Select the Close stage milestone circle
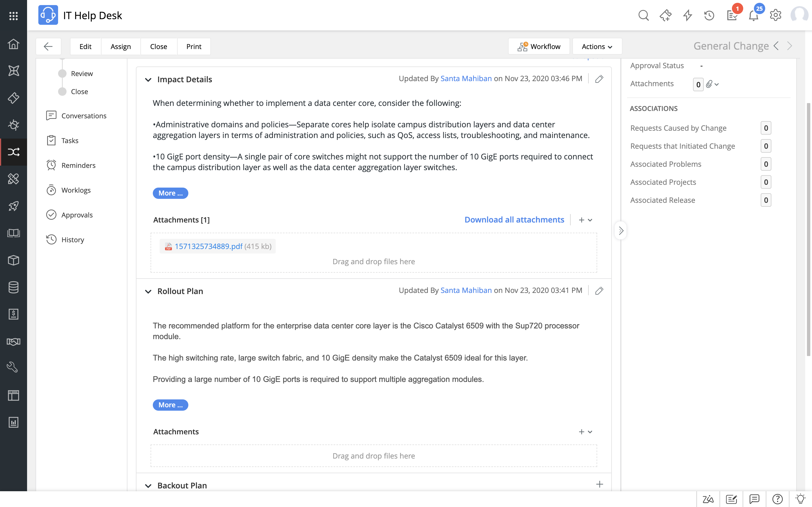This screenshot has height=507, width=812. coord(62,91)
